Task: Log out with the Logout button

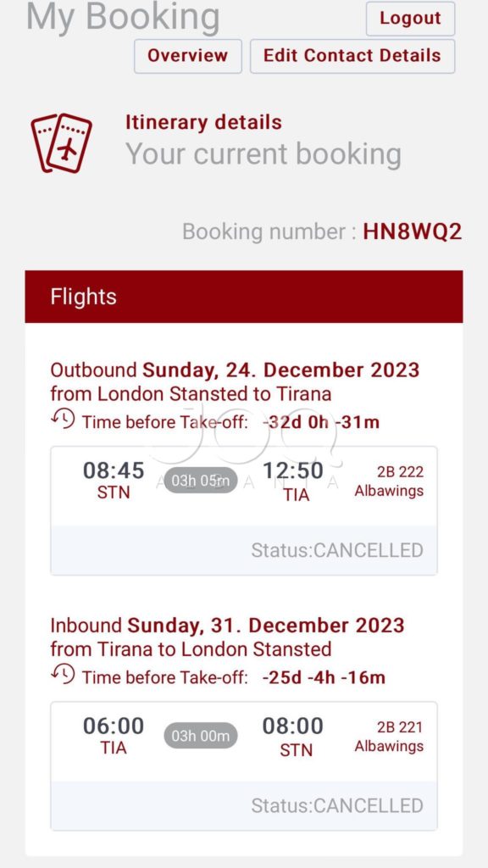Action: pyautogui.click(x=411, y=19)
